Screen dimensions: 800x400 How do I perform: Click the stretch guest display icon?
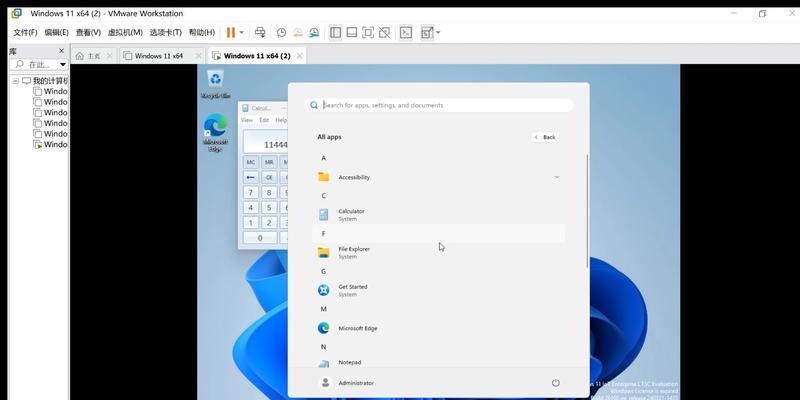coord(426,33)
